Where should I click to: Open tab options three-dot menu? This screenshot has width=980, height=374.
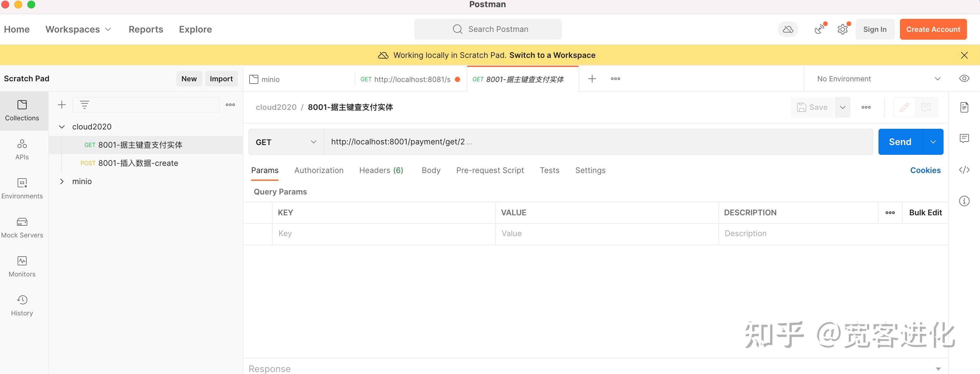[615, 79]
